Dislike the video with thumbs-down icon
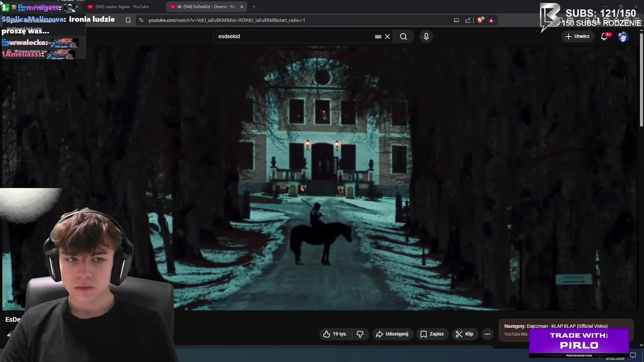644x362 pixels. pyautogui.click(x=360, y=334)
